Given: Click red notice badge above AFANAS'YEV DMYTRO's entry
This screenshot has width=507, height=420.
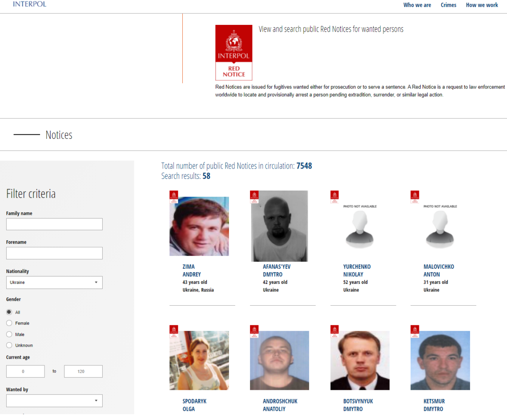Looking at the screenshot, I should pos(254,197).
